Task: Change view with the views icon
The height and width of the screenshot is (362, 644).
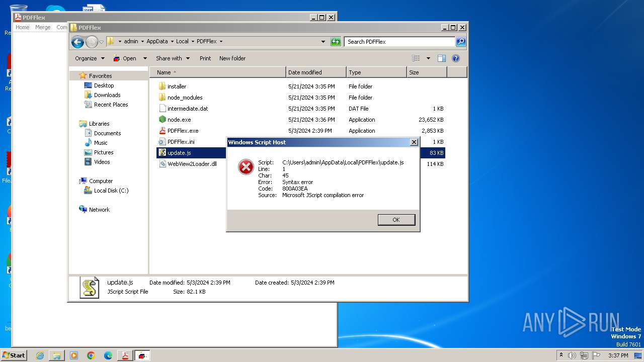Action: coord(416,58)
